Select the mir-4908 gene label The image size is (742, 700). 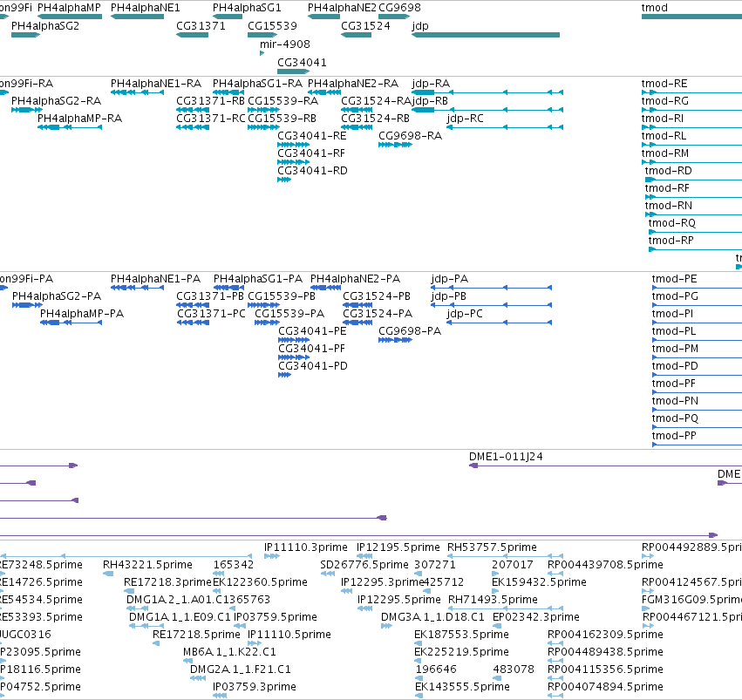(285, 44)
